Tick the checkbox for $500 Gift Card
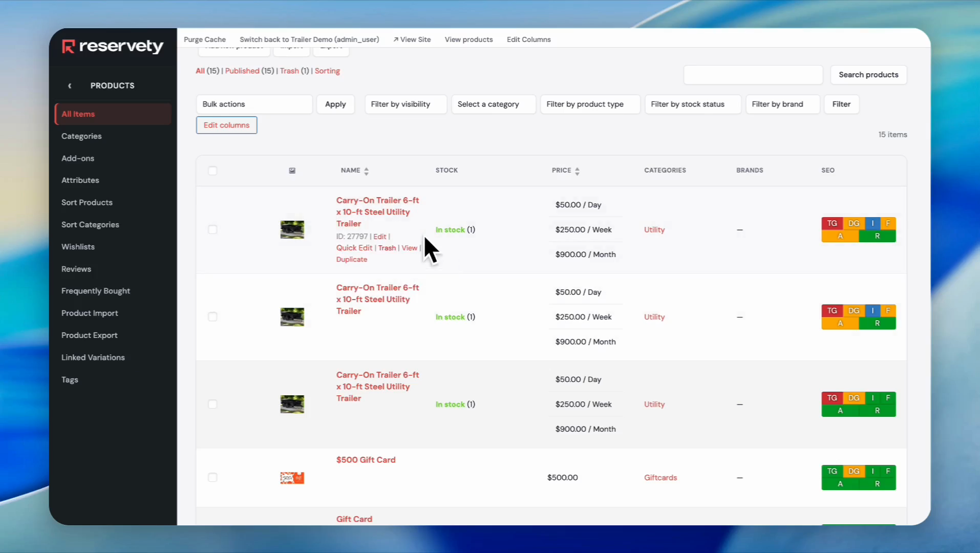980x553 pixels. coord(212,477)
